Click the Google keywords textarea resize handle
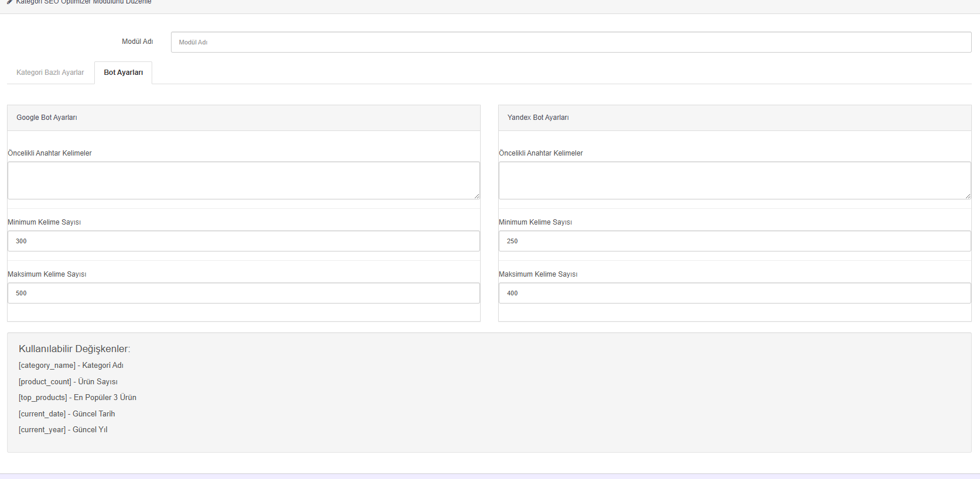 click(x=477, y=196)
